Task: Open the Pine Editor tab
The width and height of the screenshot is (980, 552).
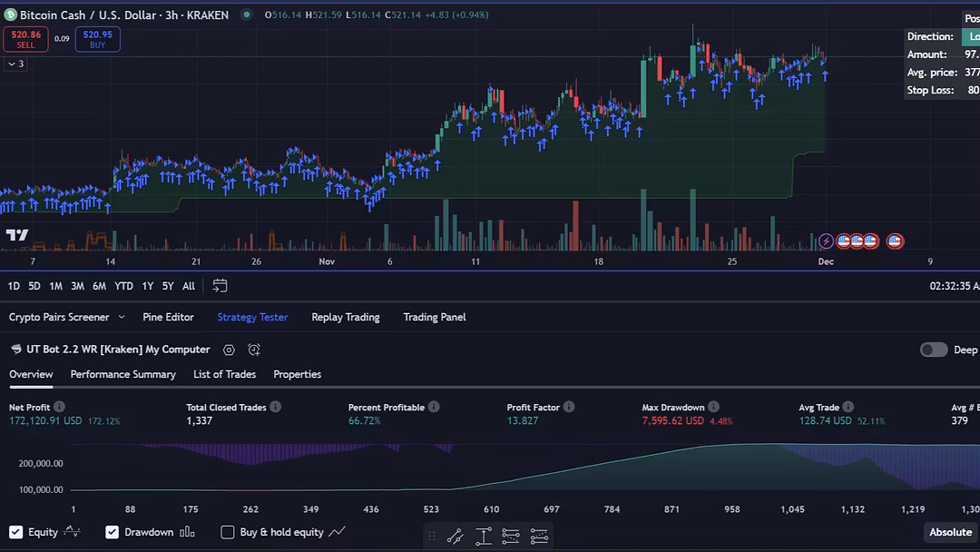Action: pos(168,317)
